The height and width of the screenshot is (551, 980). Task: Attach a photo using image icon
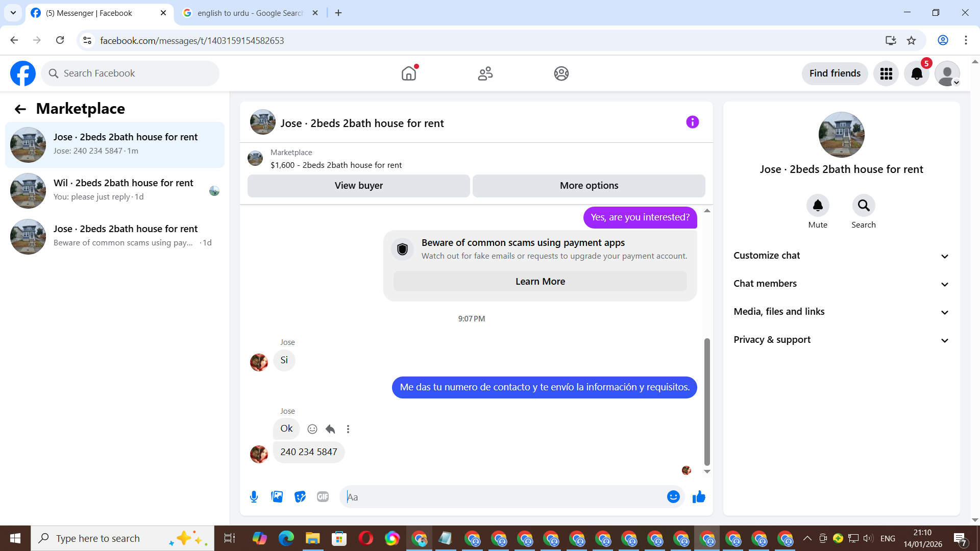pos(277,496)
